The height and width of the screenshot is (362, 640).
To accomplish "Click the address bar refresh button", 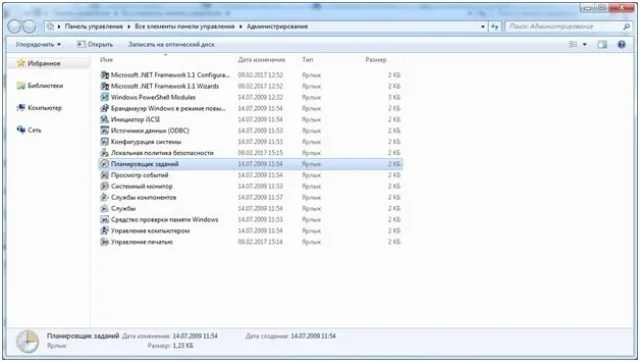I will (495, 27).
